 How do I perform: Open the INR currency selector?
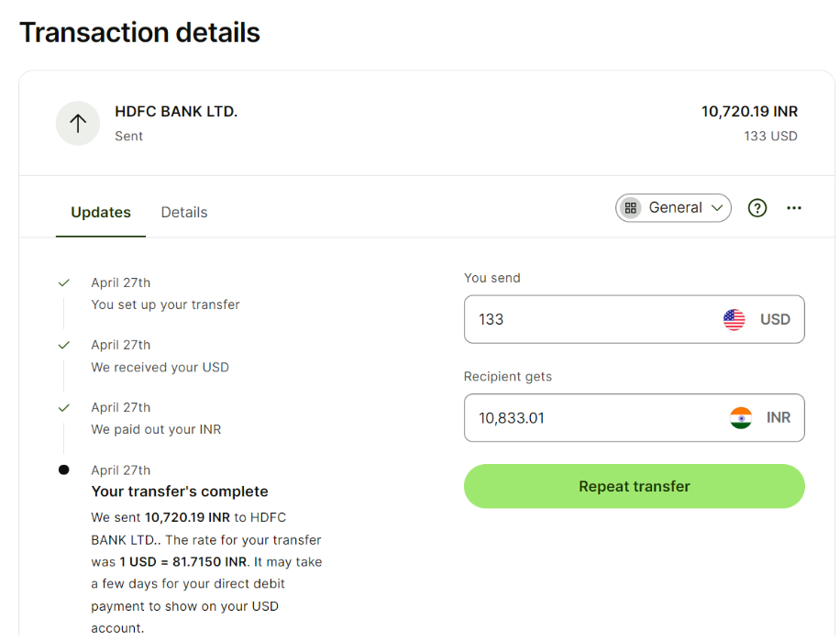[x=760, y=417]
